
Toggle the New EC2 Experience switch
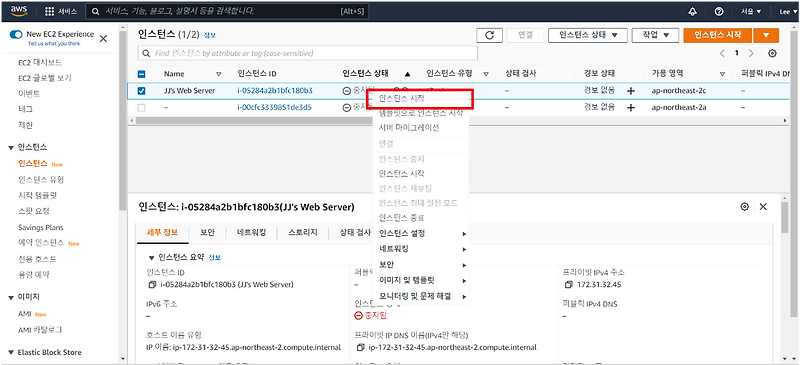coord(16,34)
